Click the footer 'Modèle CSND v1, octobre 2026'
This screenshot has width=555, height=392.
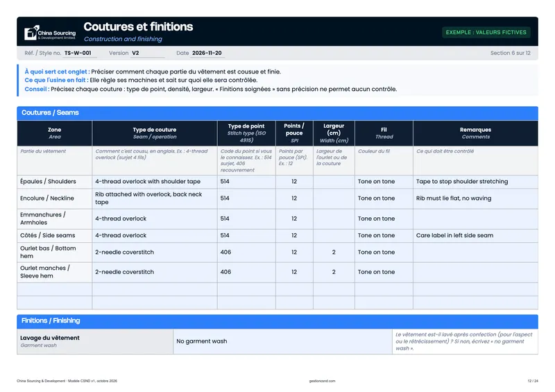click(x=92, y=381)
